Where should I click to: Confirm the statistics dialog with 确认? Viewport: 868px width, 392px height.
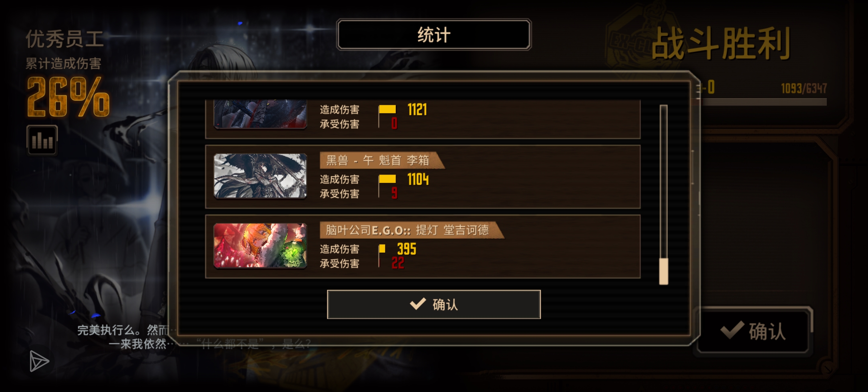(x=434, y=305)
